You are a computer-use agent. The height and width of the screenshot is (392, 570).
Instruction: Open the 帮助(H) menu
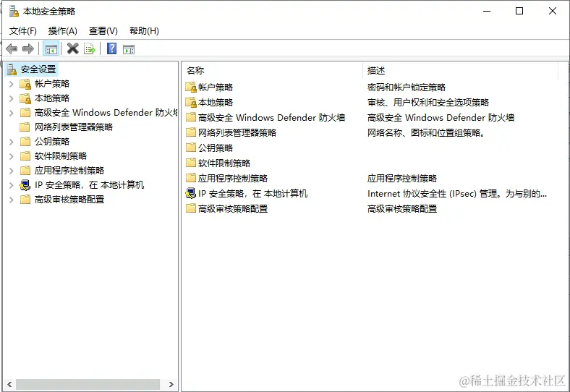click(144, 31)
